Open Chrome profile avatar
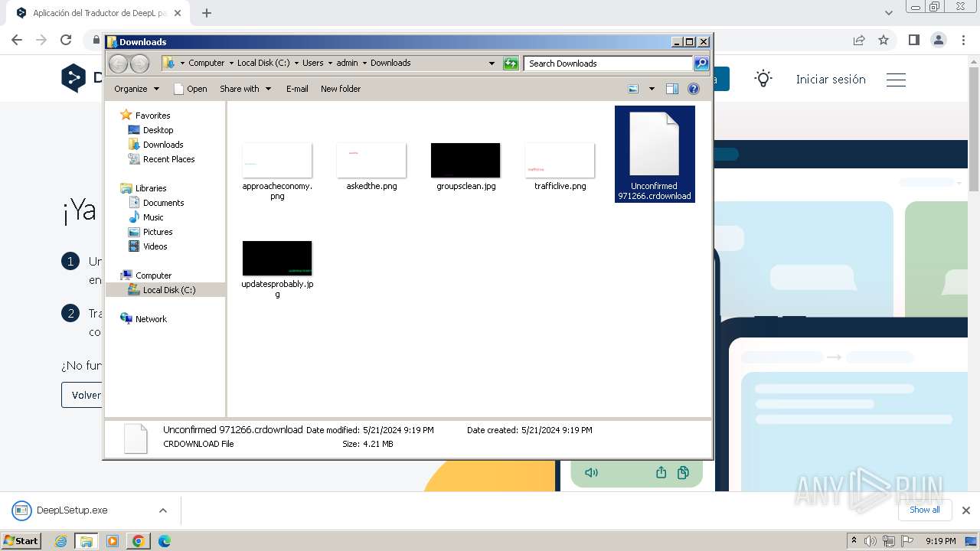This screenshot has width=980, height=551. click(x=939, y=40)
